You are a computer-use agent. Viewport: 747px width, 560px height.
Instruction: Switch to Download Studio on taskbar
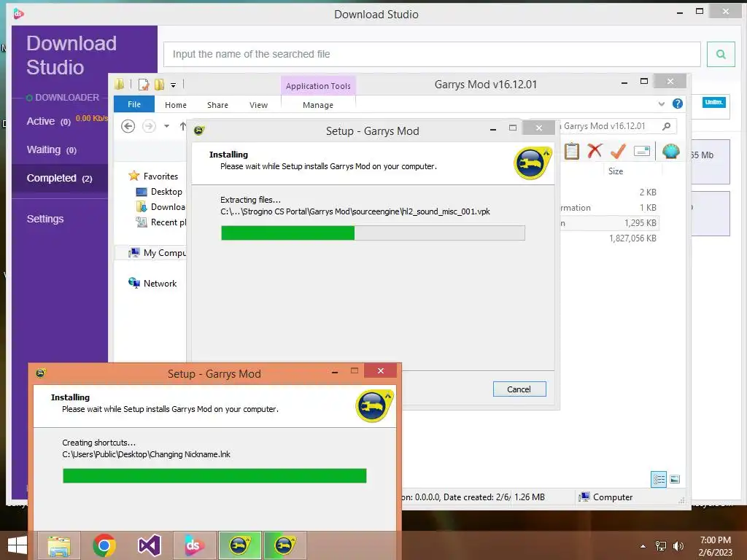[194, 545]
